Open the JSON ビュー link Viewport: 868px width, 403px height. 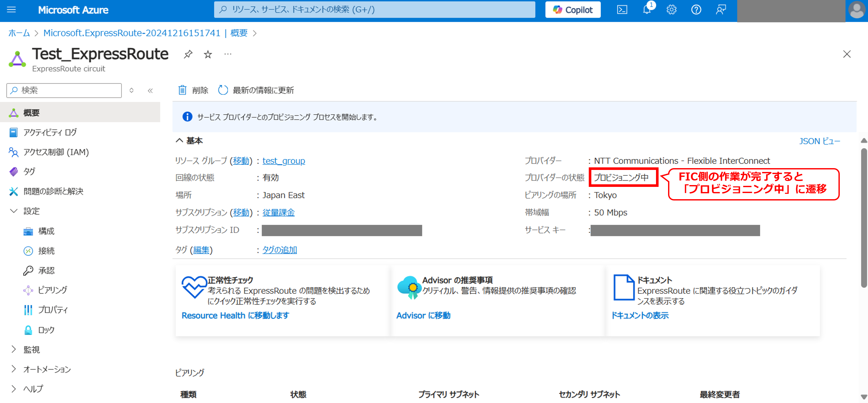click(x=819, y=141)
